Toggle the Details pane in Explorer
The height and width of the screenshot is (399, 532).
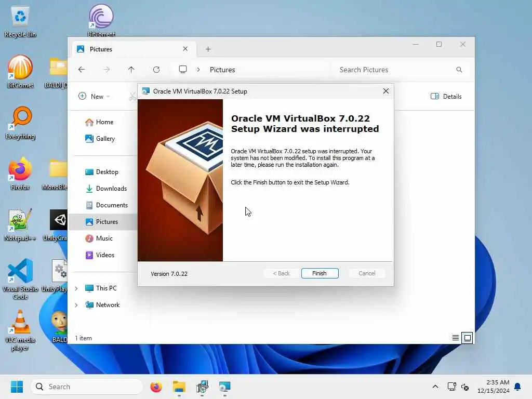pyautogui.click(x=446, y=96)
